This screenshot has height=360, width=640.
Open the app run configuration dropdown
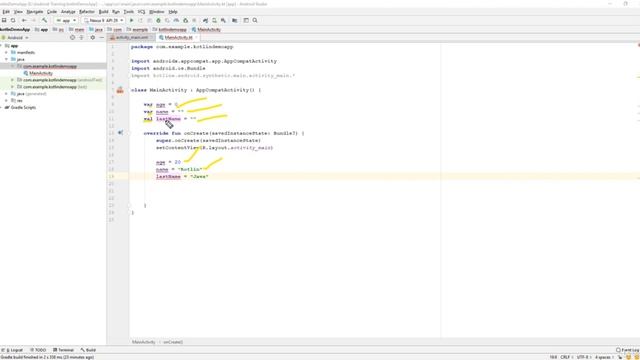66,20
